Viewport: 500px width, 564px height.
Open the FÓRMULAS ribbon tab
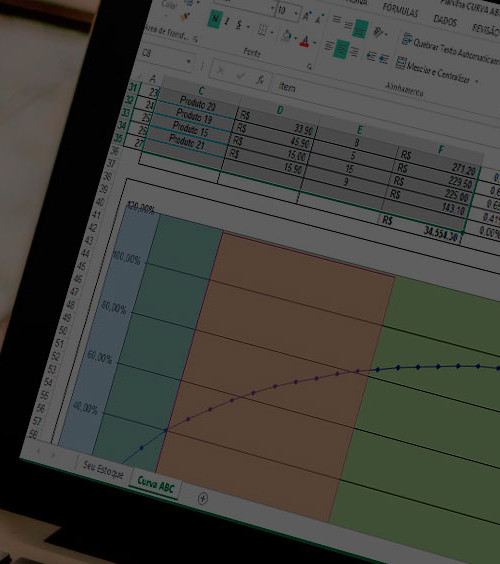[x=400, y=10]
